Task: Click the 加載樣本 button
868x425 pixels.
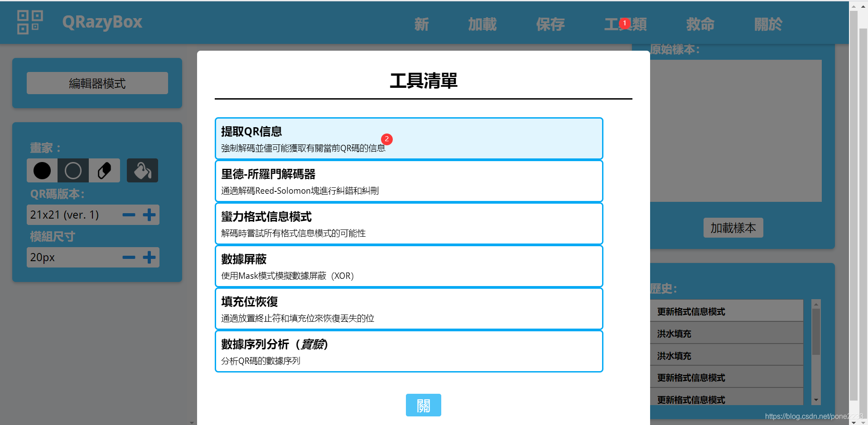Action: 733,228
